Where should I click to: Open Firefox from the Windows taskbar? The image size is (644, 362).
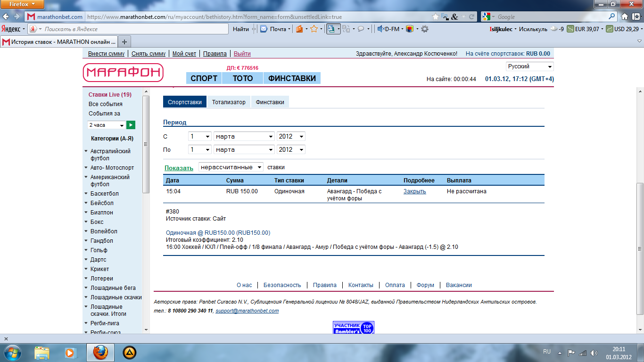(100, 352)
